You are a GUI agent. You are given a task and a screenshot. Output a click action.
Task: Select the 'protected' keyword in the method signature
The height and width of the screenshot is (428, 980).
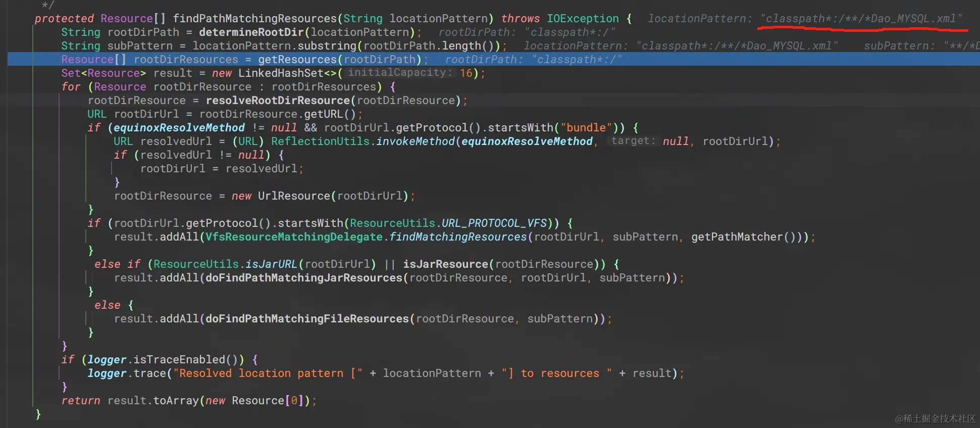64,19
